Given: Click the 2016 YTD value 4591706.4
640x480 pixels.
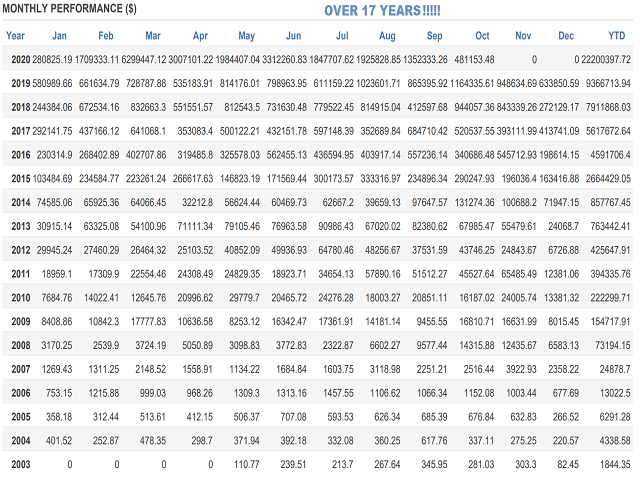Looking at the screenshot, I should coord(610,155).
